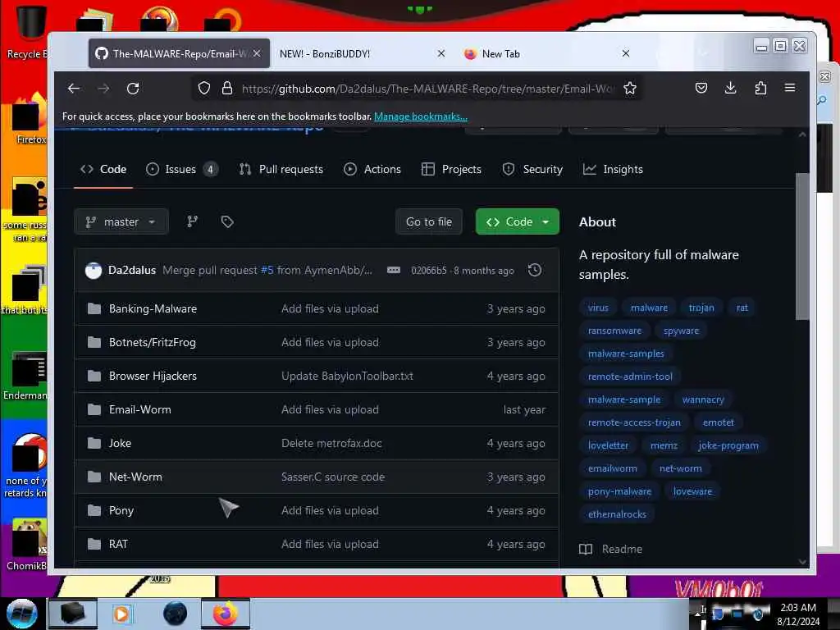Screen dimensions: 840x630
Task: Click the URL address bar
Action: tap(427, 89)
